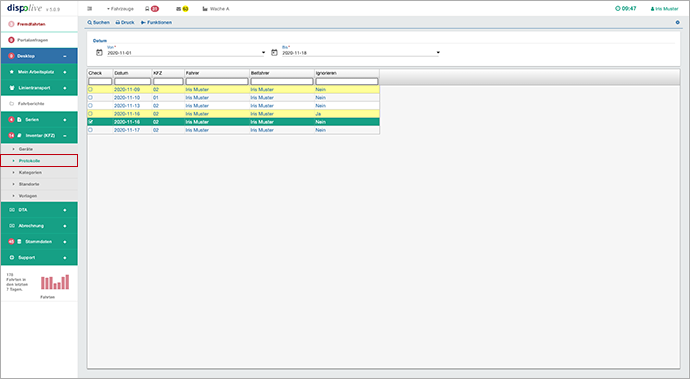Check the row dated 2020-11-13

(91, 106)
